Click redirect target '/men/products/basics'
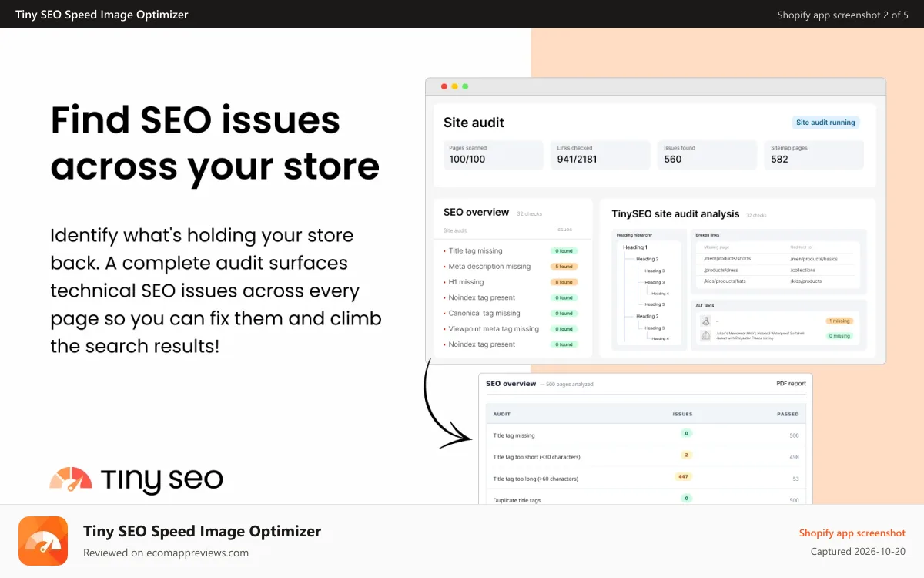 point(814,259)
